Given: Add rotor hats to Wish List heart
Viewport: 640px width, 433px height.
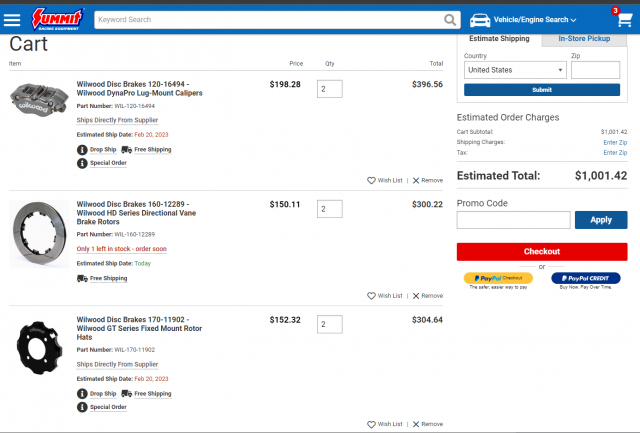Looking at the screenshot, I should (371, 424).
